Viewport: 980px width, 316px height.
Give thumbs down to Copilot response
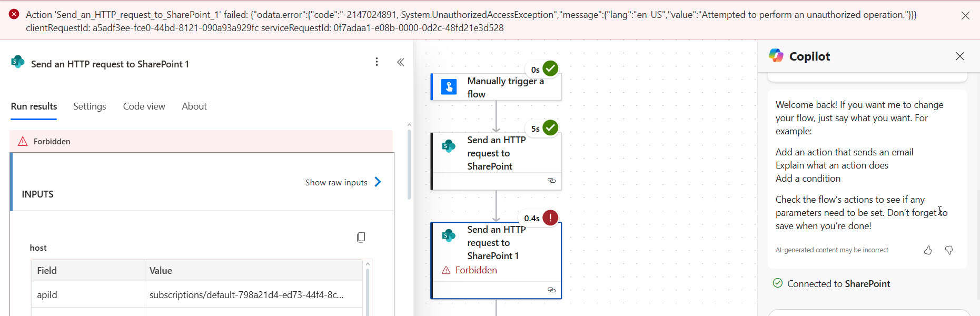pyautogui.click(x=949, y=251)
